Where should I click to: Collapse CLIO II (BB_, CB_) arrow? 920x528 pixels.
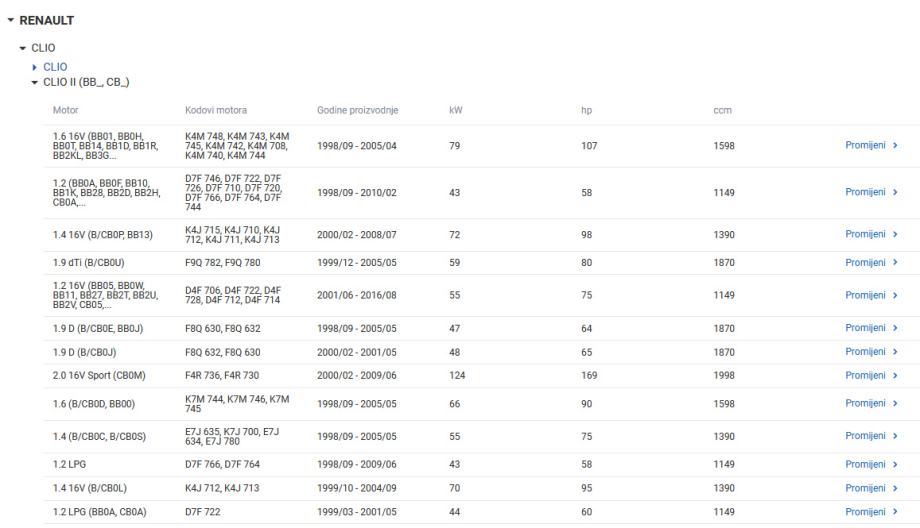click(x=35, y=83)
